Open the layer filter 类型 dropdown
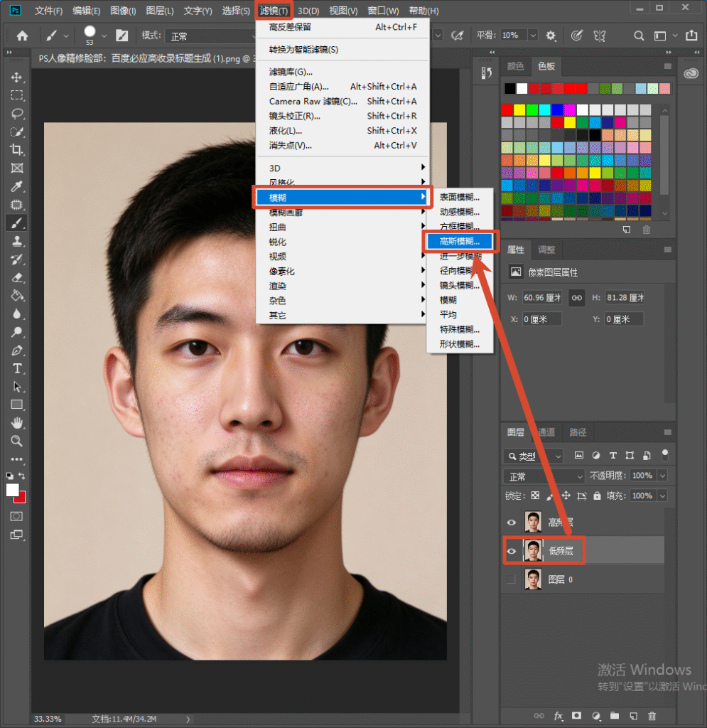 534,456
